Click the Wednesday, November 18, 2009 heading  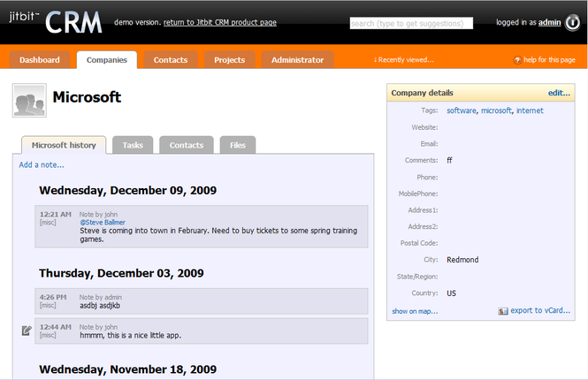[x=128, y=369]
